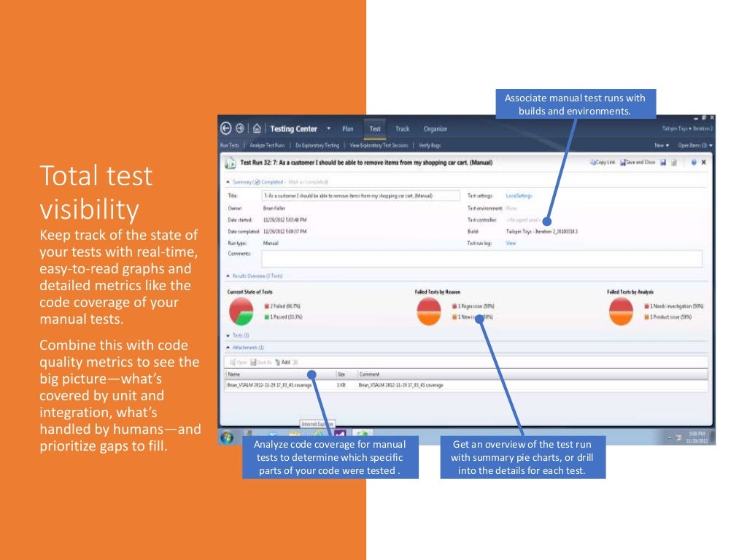Screen dimensions: 747x560
Task: Open Analyze Test Runs
Action: (267, 145)
